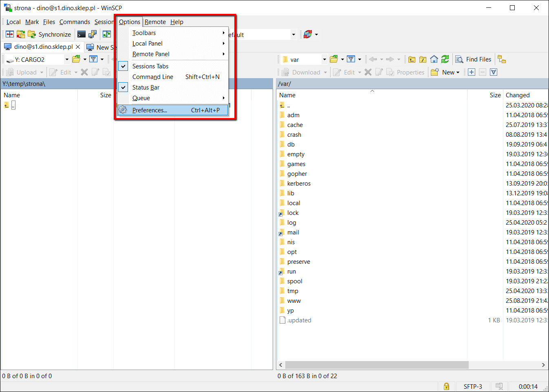Click the Synchronize Browsing icon

107,34
